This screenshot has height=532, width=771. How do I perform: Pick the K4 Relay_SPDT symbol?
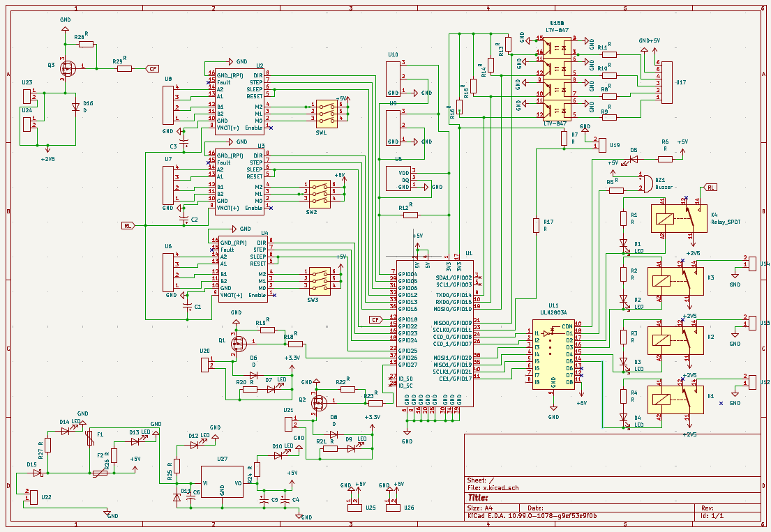[679, 218]
